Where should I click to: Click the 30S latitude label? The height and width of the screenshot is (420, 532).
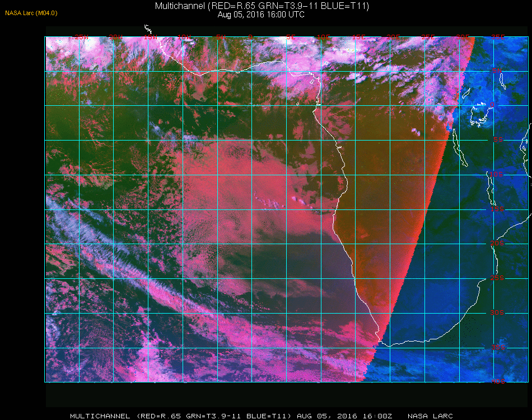[x=497, y=312]
